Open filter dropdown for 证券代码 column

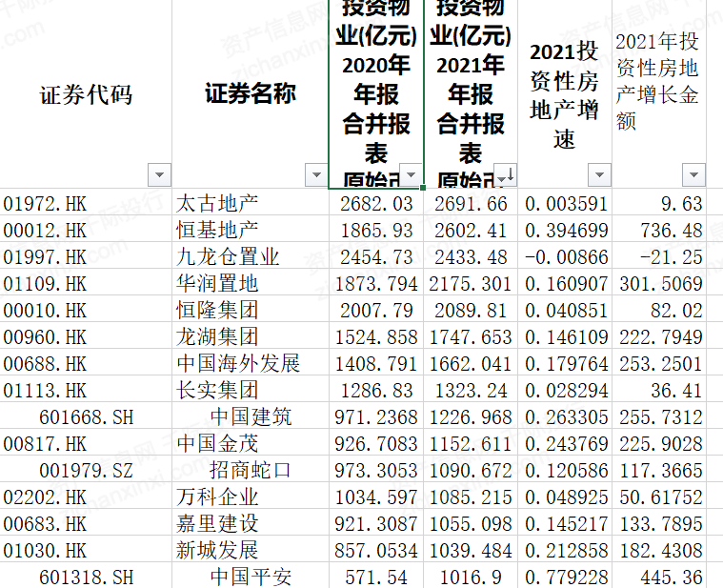point(159,174)
